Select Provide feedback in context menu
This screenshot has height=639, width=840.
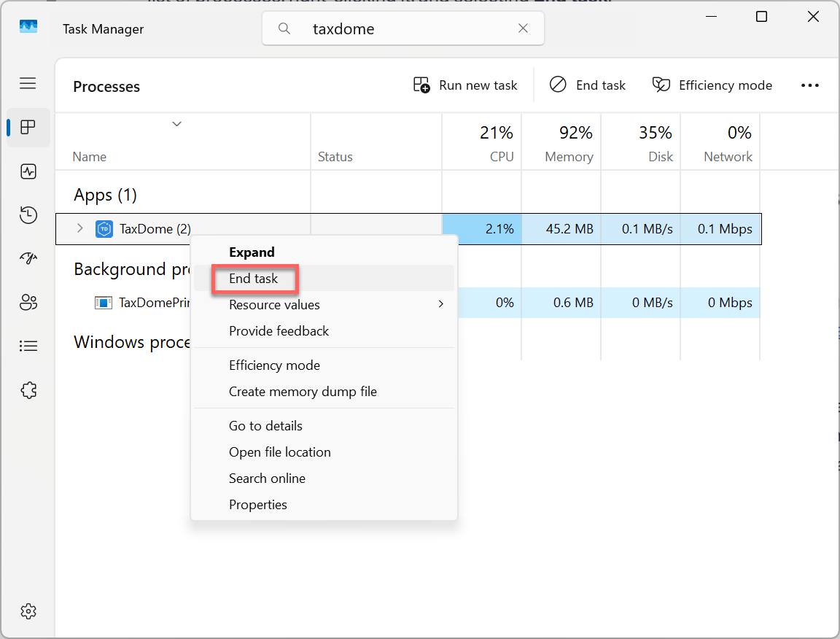(x=324, y=330)
